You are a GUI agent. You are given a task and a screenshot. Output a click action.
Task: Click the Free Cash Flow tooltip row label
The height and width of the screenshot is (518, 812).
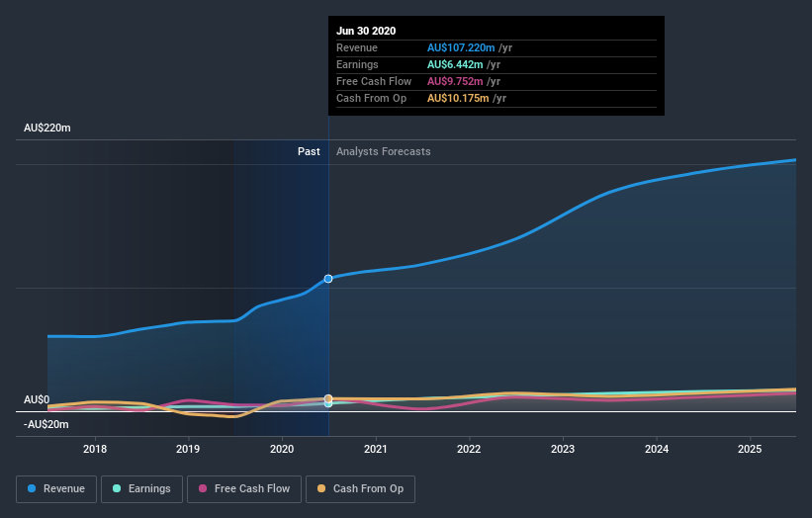pos(374,81)
